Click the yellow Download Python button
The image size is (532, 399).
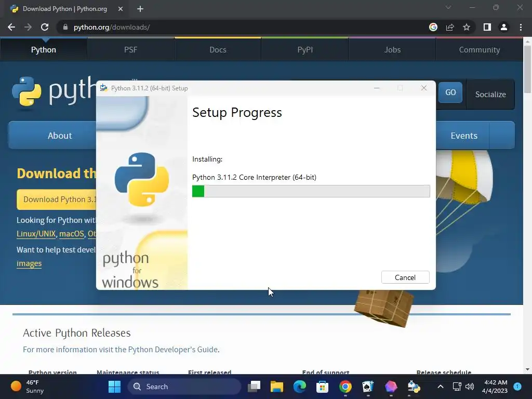tap(57, 199)
